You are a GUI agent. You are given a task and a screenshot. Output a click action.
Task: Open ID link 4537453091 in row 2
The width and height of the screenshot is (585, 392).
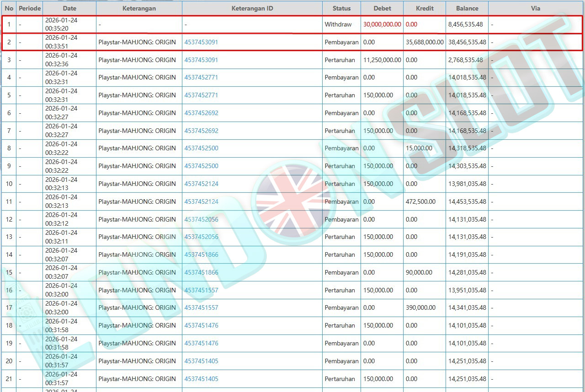201,42
